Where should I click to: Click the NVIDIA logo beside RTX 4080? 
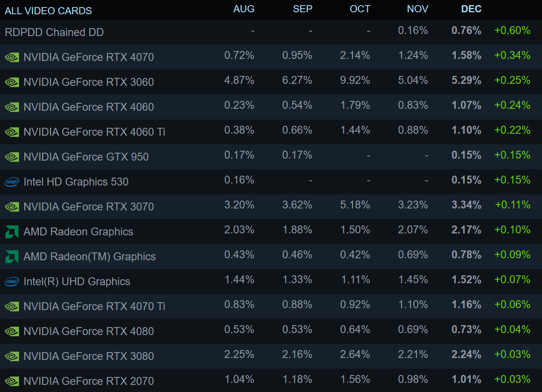click(12, 331)
